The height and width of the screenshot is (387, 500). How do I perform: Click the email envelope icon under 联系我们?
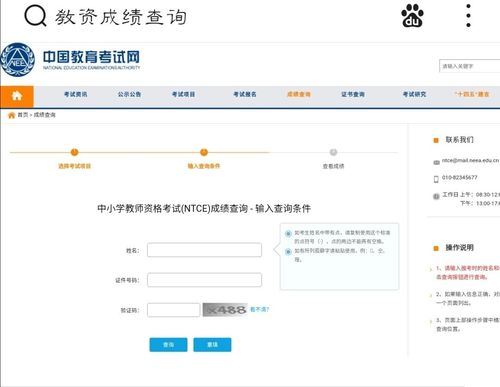436,162
